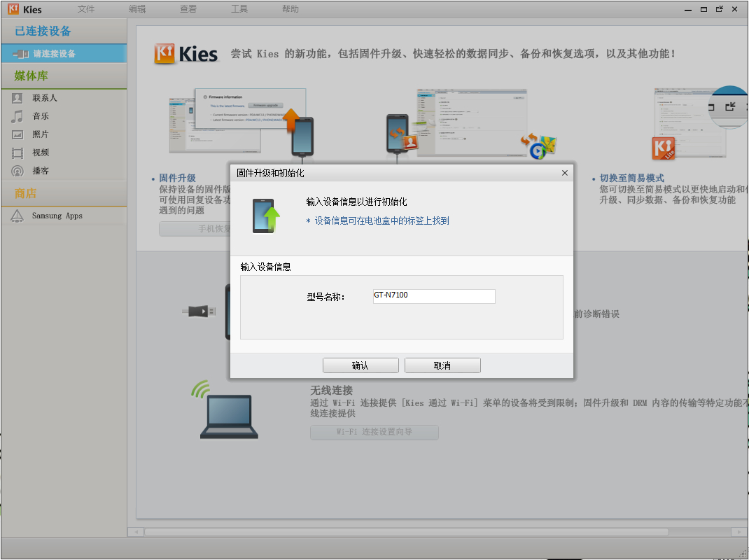Open the 帮助 menu

pos(290,9)
